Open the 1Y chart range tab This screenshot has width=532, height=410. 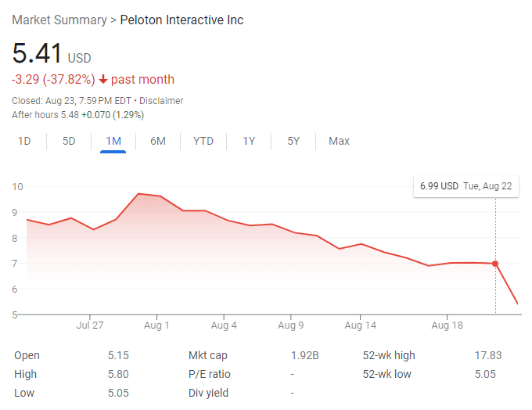tap(249, 141)
